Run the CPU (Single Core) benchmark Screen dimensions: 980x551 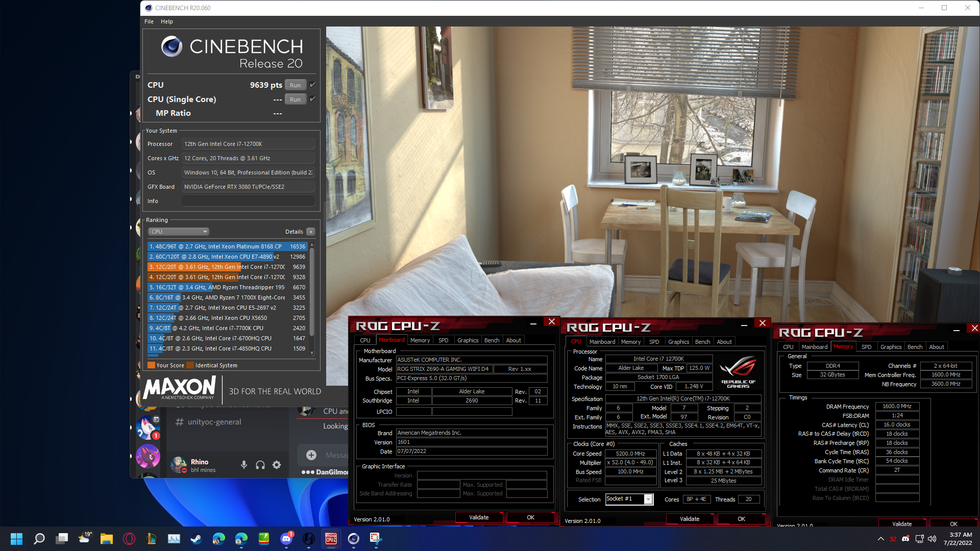point(296,99)
